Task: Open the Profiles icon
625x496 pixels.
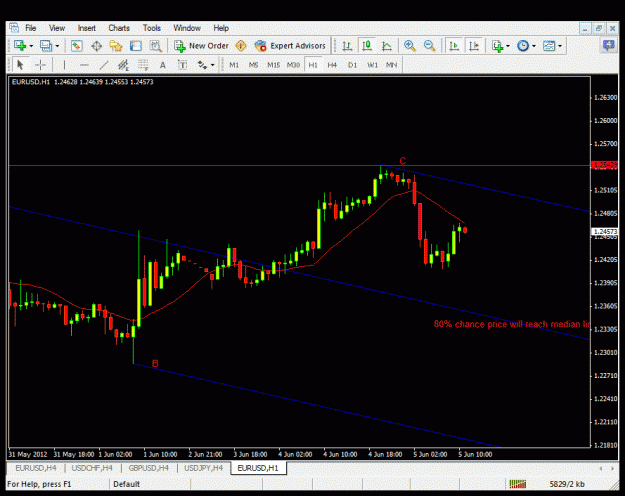Action: pyautogui.click(x=46, y=46)
